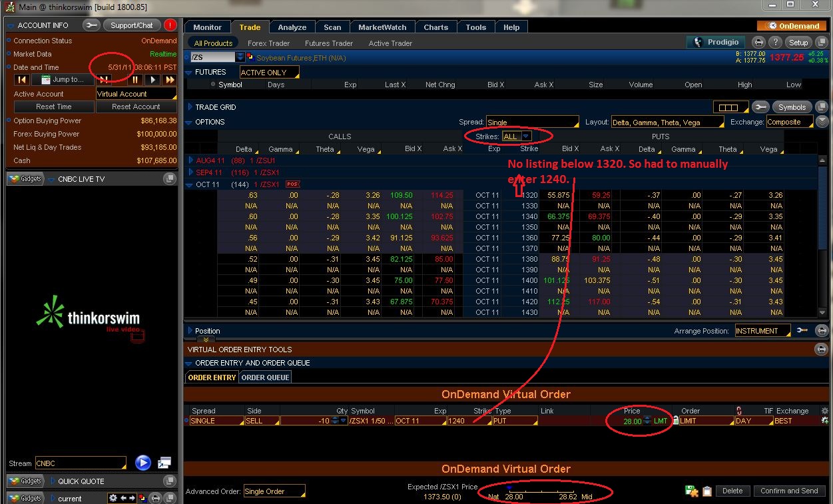The height and width of the screenshot is (504, 833).
Task: Open Active Account Virtual Account dropdown
Action: (136, 94)
